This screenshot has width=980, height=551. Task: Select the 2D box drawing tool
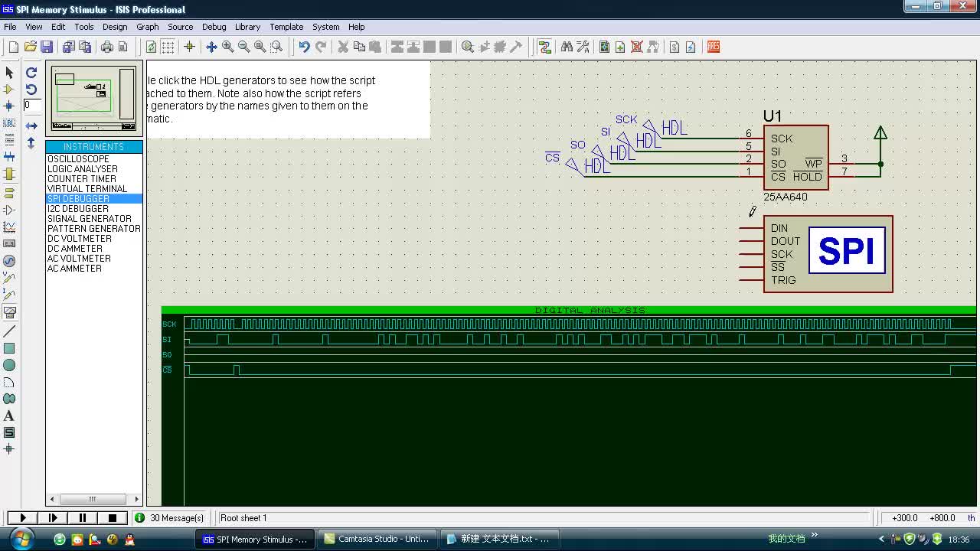(x=9, y=348)
